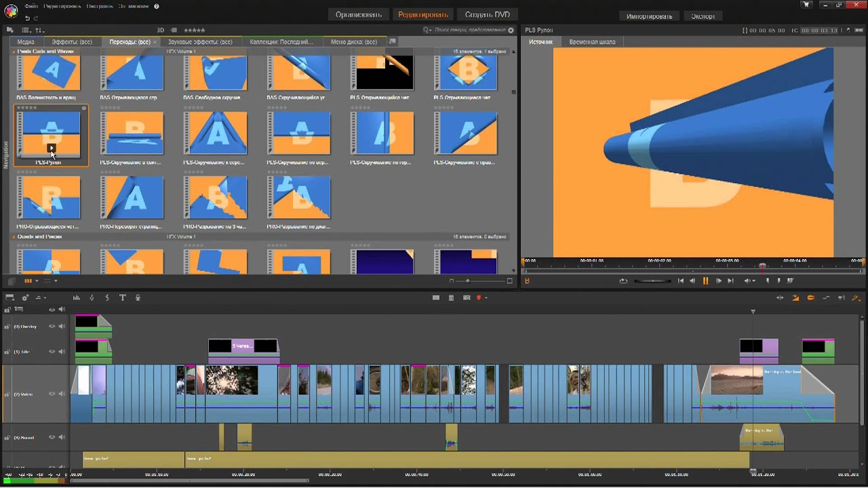Click the Создать DVD button

click(x=488, y=14)
